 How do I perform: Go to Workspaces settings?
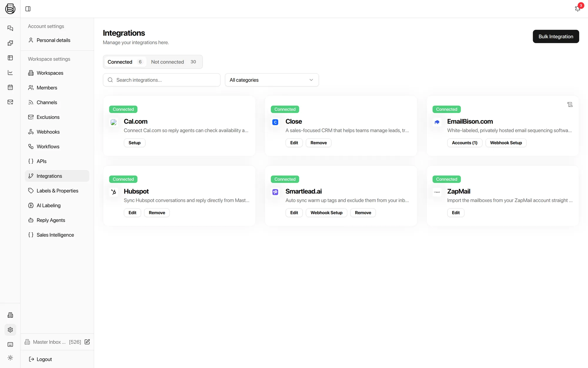pyautogui.click(x=57, y=73)
